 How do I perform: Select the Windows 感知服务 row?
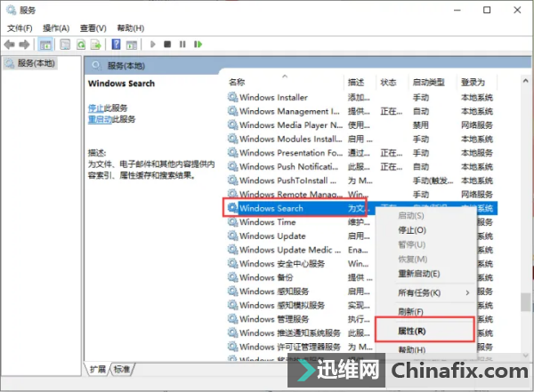coord(300,292)
